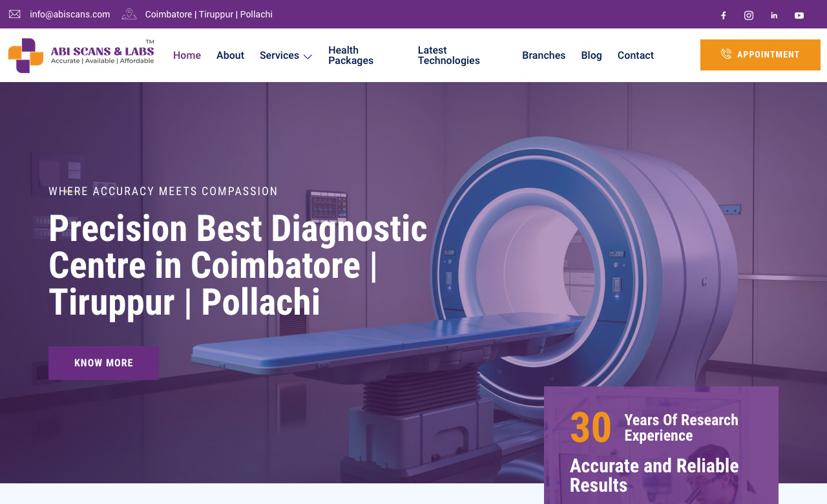This screenshot has width=827, height=504.
Task: Click the Accurate and Reliable Results heading
Action: pyautogui.click(x=654, y=476)
